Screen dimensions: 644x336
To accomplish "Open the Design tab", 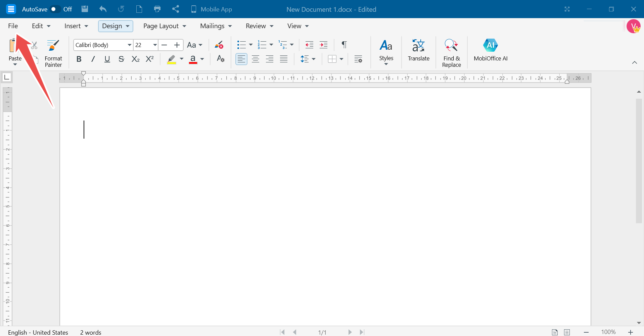I will click(116, 26).
